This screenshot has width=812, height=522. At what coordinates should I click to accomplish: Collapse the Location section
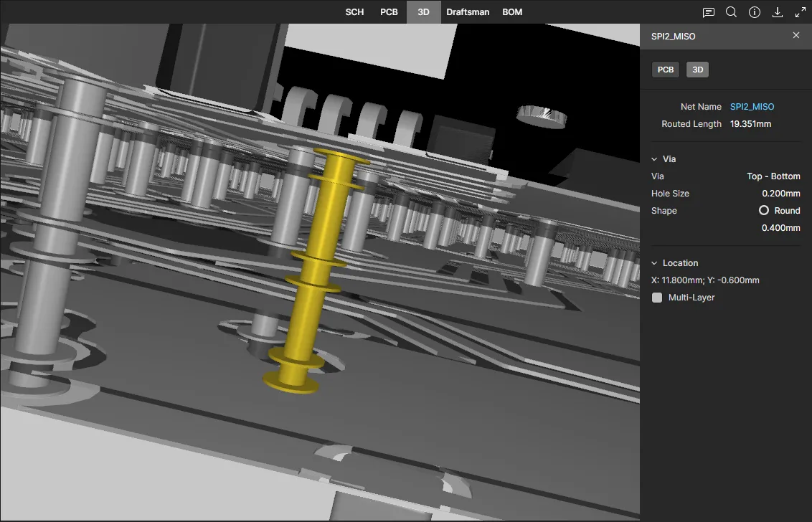[x=654, y=263]
